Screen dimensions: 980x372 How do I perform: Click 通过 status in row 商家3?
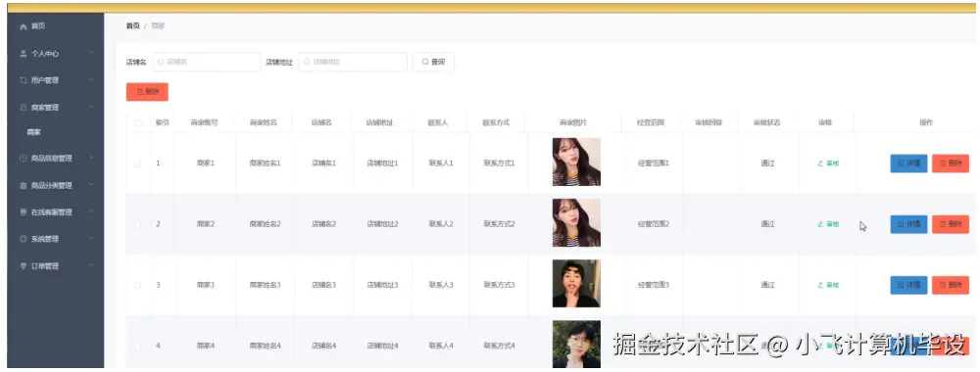click(x=767, y=285)
